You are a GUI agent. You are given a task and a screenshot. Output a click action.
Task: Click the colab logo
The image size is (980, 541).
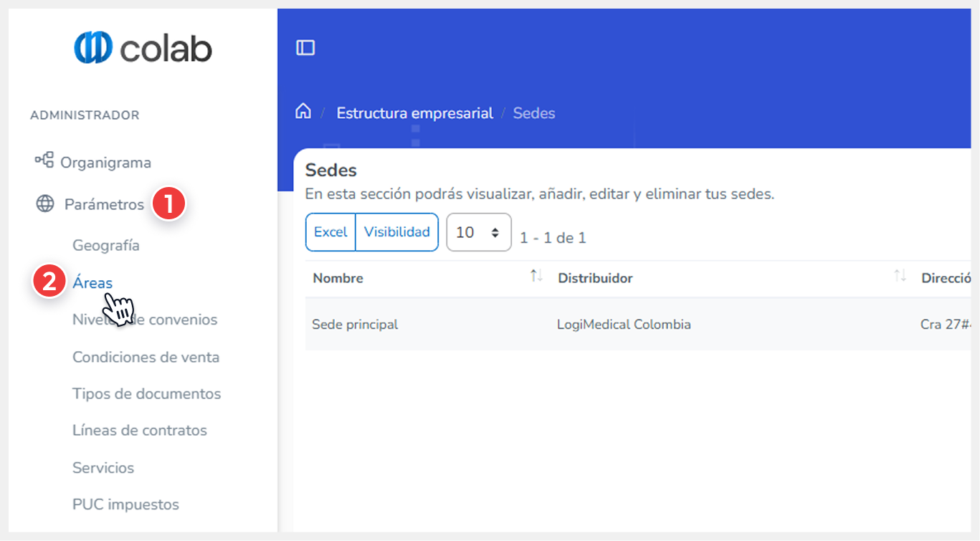143,47
